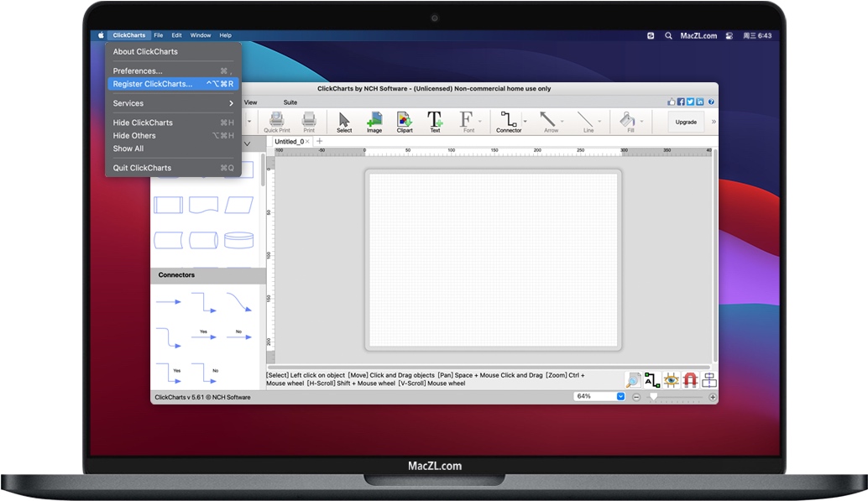Click the zoom slider handle
Image resolution: width=868 pixels, height=501 pixels.
(x=653, y=397)
